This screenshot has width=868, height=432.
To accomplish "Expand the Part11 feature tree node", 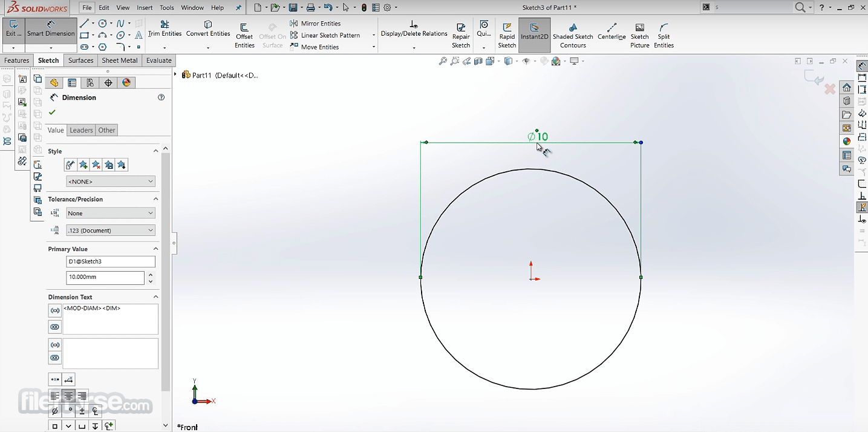I will [x=175, y=75].
